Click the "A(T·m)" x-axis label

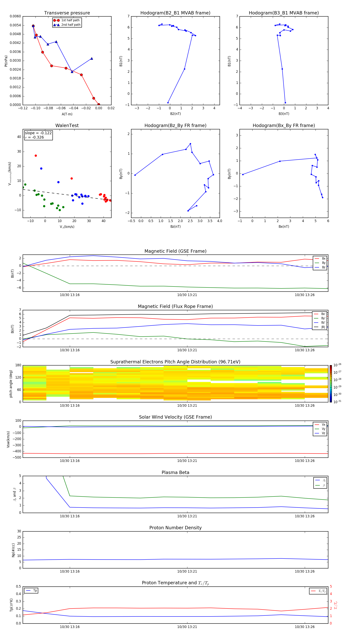[67, 114]
